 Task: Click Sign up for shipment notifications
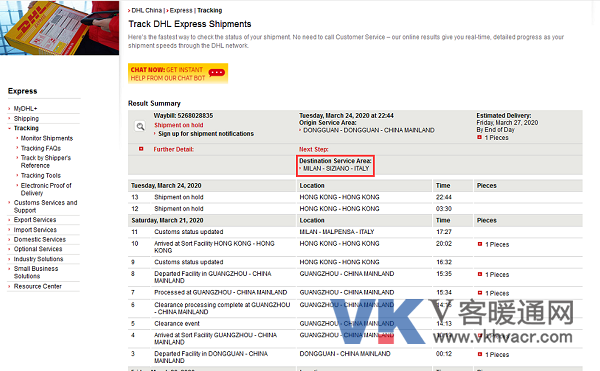click(x=206, y=134)
